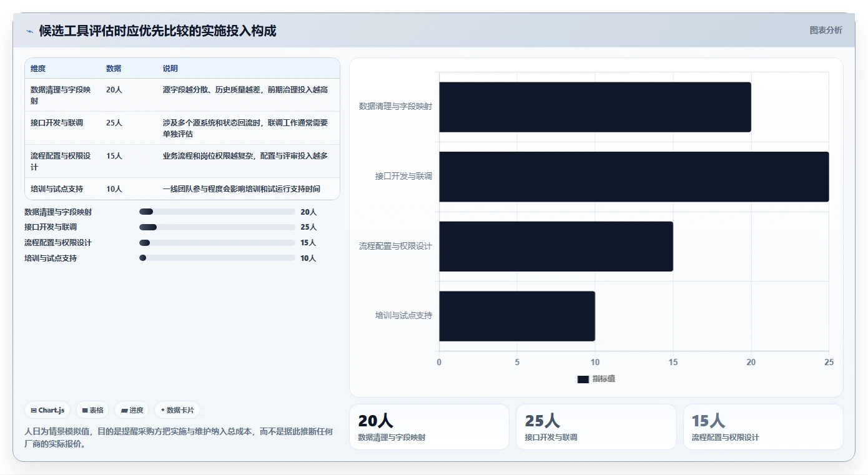Click chart bar for 数据清理与字段映射

coord(595,107)
